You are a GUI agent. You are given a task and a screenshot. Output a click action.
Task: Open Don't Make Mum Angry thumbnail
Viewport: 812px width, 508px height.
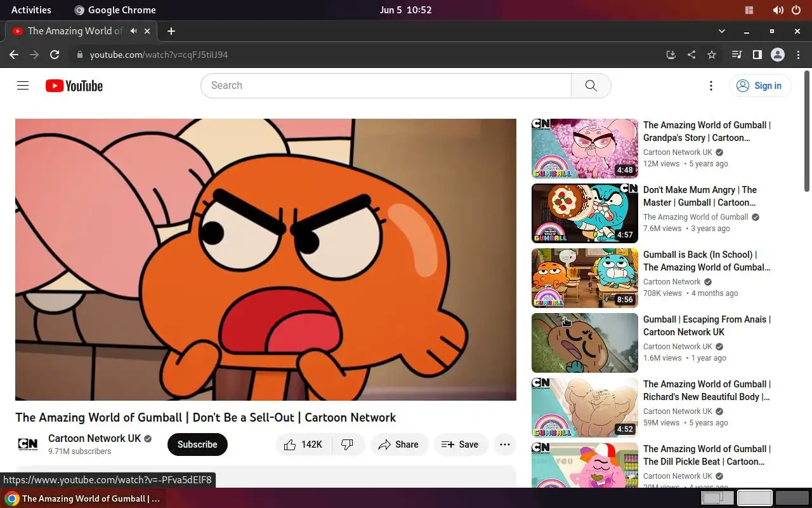tap(585, 213)
